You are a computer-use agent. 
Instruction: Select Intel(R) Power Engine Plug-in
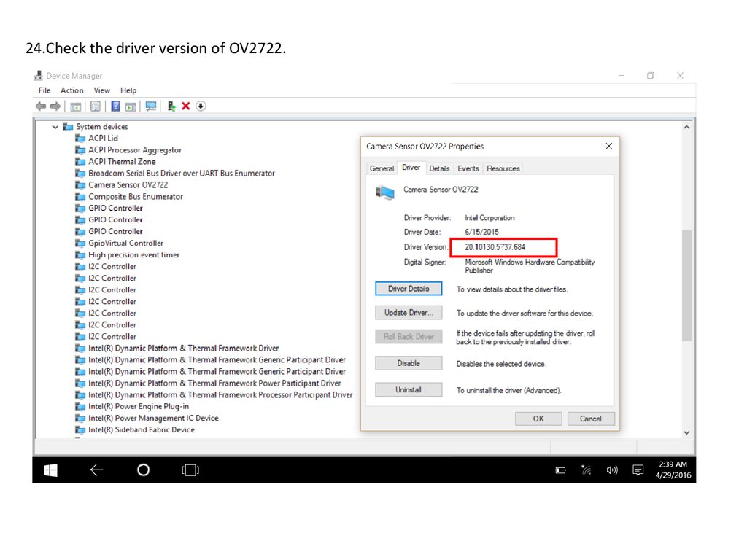[x=139, y=407]
